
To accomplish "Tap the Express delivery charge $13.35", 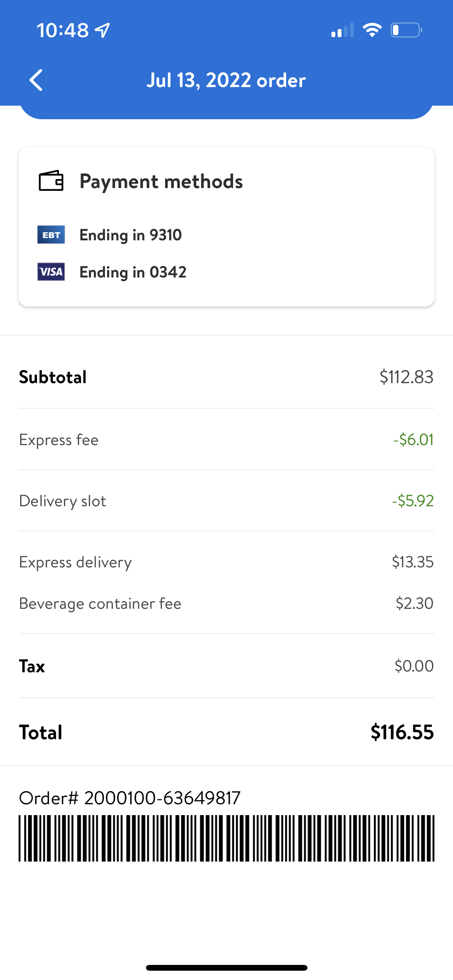I will point(412,562).
